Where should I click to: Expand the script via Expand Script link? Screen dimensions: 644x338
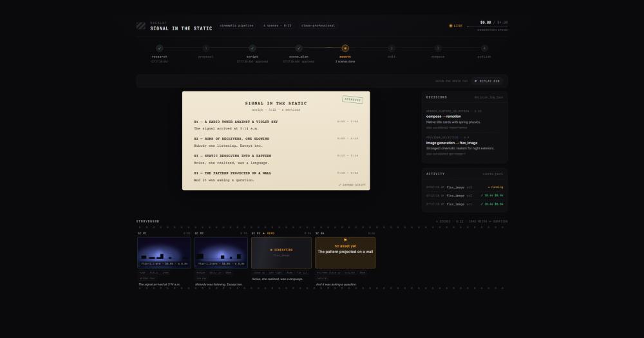[352, 185]
